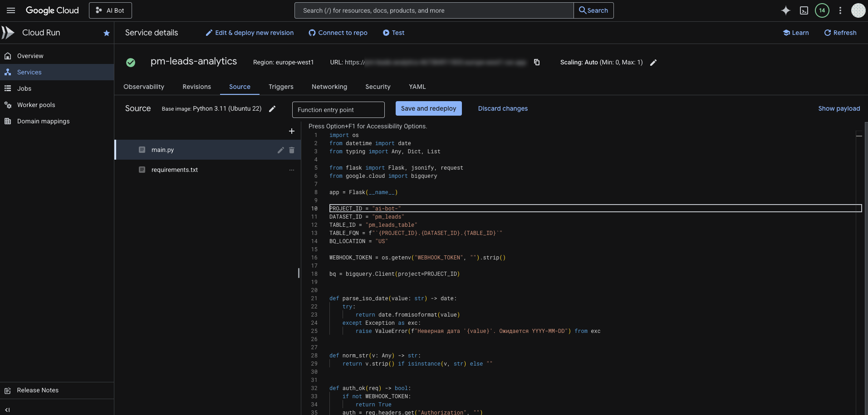The width and height of the screenshot is (868, 415).
Task: Click Save and redeploy button
Action: tap(428, 108)
